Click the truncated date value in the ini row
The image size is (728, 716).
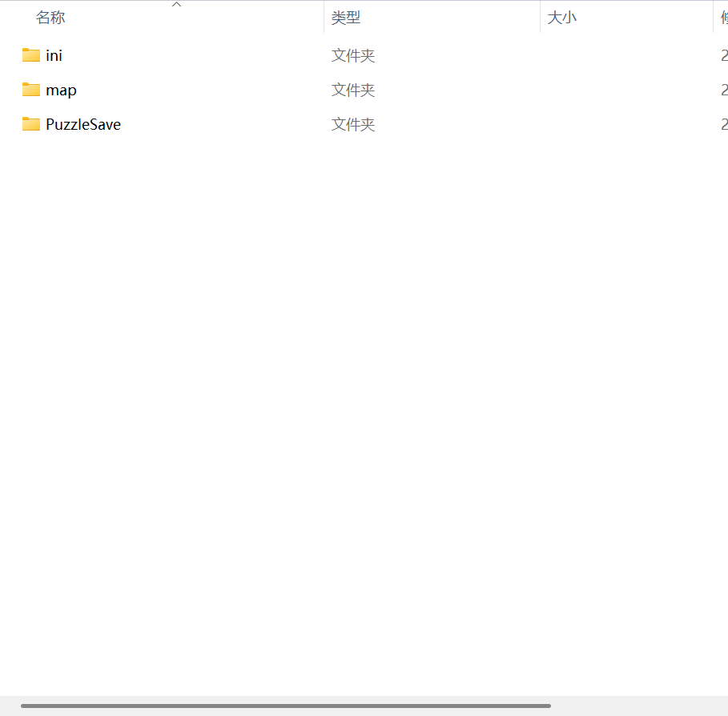pyautogui.click(x=723, y=55)
